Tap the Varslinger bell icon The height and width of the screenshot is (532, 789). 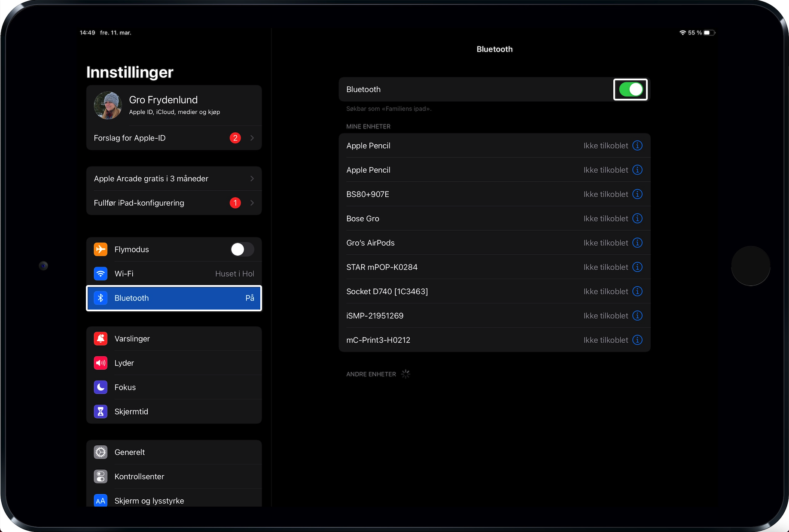click(101, 339)
